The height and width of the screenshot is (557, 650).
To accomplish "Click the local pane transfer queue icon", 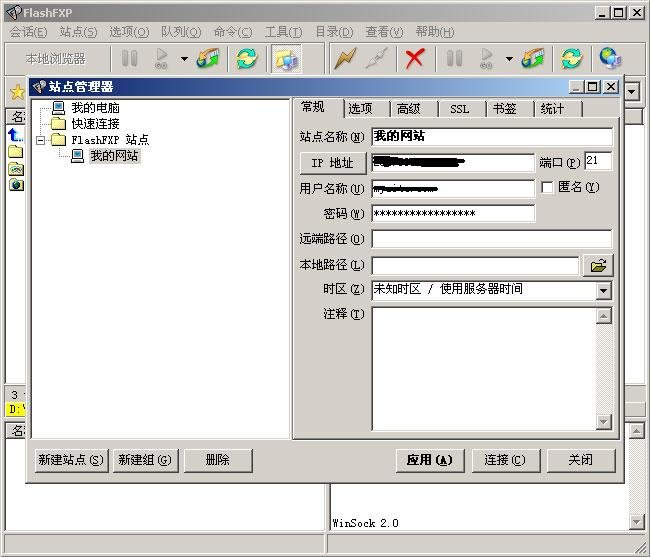I will (208, 58).
